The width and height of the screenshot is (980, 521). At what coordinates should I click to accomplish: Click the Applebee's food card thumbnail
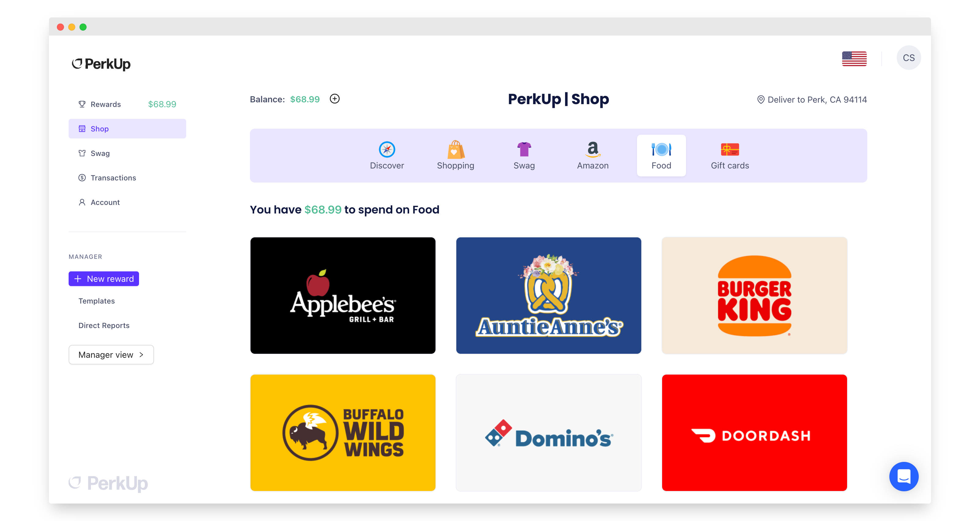(x=343, y=296)
